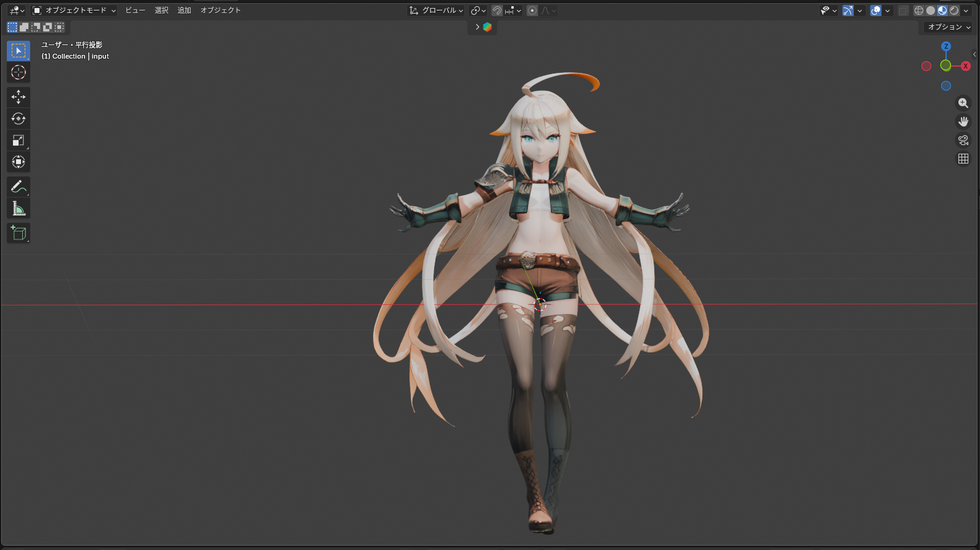Pick the Measure ruler tool
The height and width of the screenshot is (550, 980).
pyautogui.click(x=19, y=209)
